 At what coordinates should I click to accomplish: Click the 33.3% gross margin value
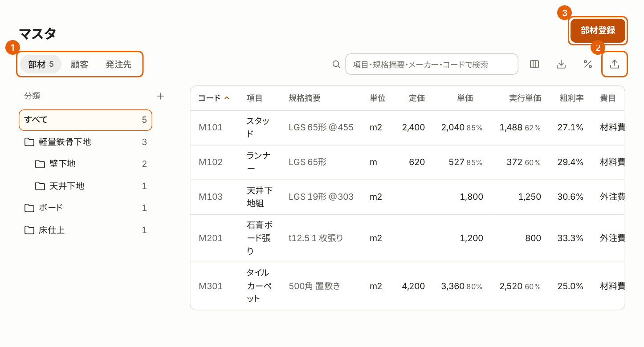(x=571, y=238)
